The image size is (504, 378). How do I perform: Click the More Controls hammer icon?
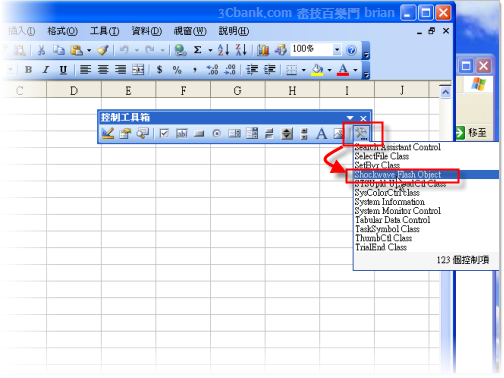361,134
